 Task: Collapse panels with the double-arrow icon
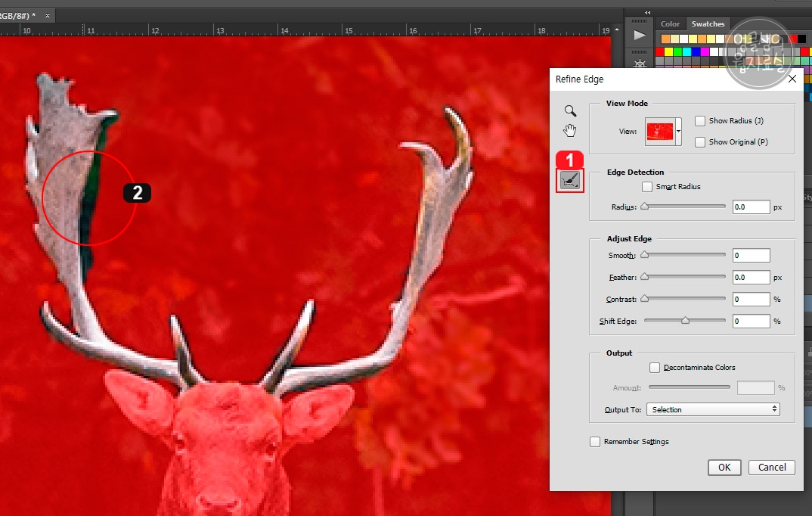pos(647,12)
